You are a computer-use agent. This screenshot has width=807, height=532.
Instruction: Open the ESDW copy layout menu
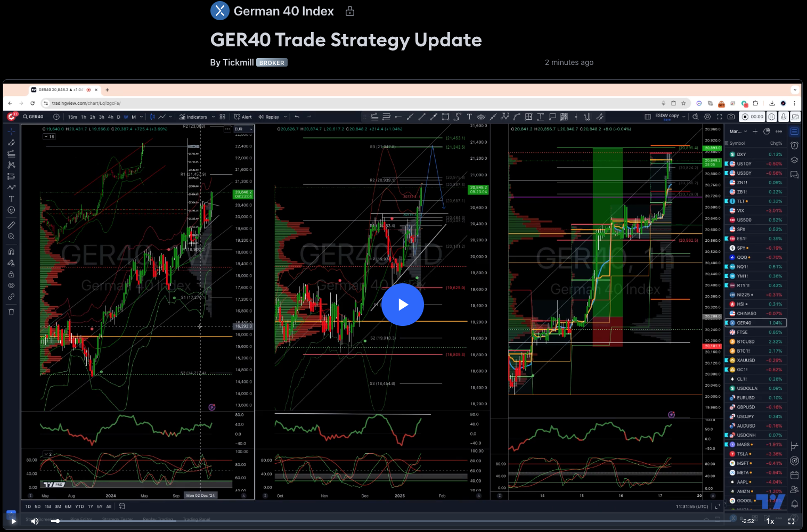pos(670,117)
